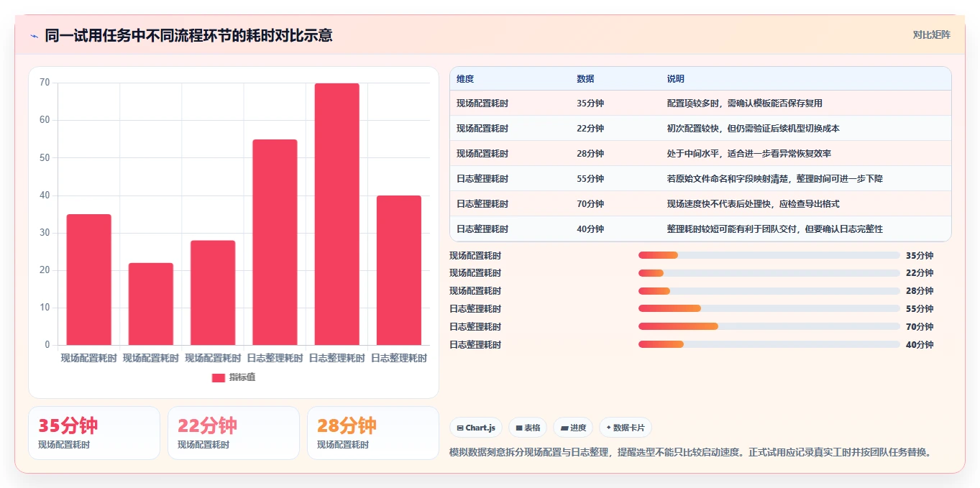Click the 维度 column header
Screen dimensions: 980x488
(x=465, y=79)
